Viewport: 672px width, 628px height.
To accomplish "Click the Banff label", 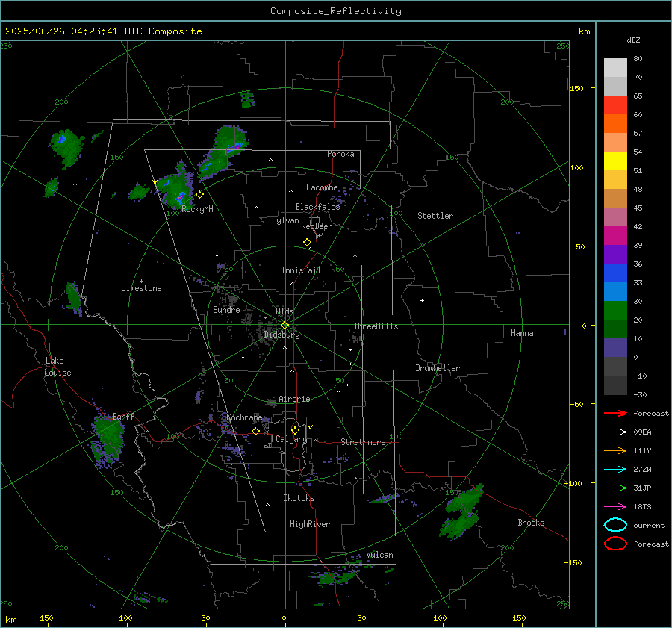I will pos(123,417).
